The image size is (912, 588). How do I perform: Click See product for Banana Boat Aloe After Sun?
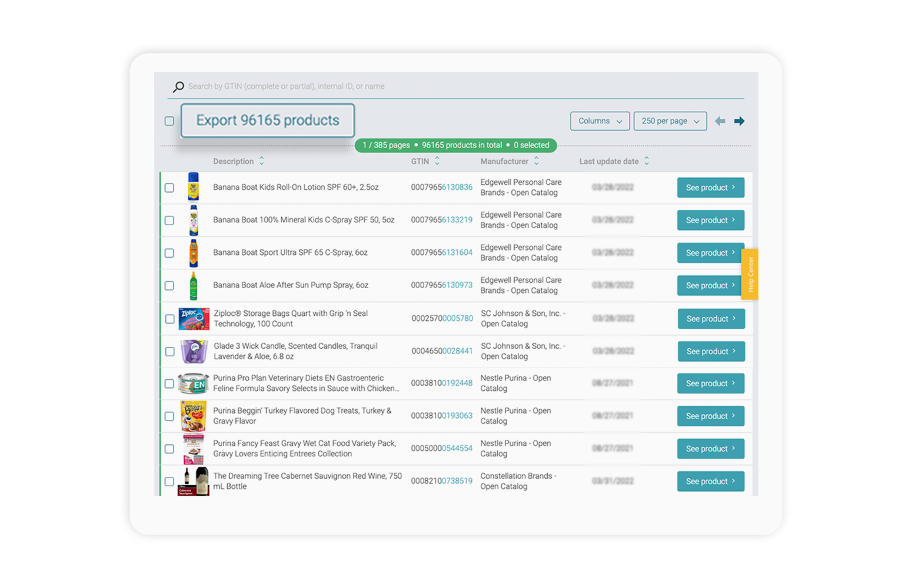pyautogui.click(x=711, y=285)
